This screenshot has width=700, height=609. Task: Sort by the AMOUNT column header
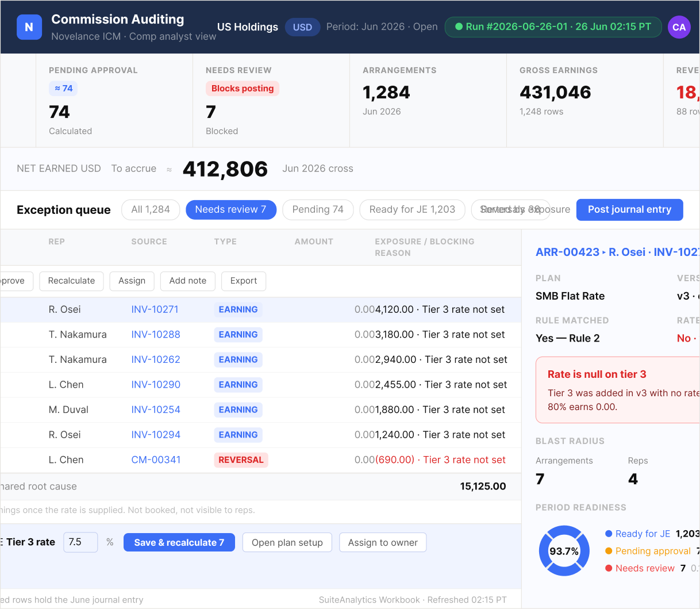point(314,242)
